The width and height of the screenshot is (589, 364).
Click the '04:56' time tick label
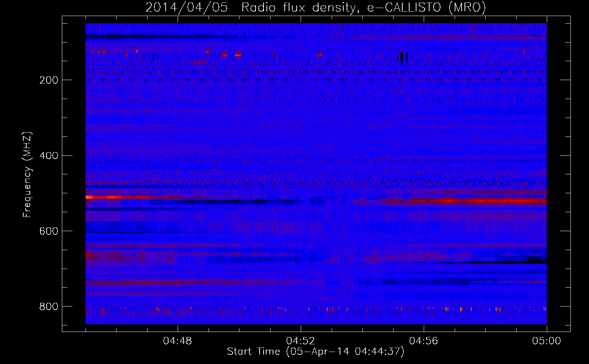point(424,341)
